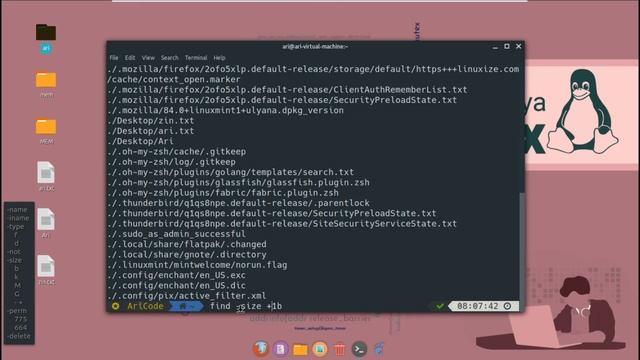Open the dark 'ari' folder on desktop
This screenshot has width=640, height=360.
tap(46, 32)
